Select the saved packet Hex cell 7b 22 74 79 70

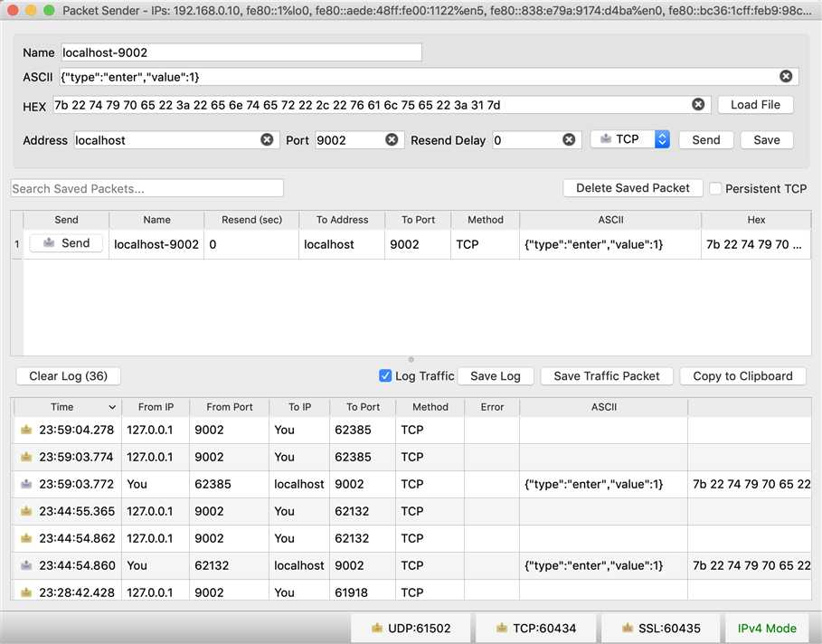tap(756, 244)
